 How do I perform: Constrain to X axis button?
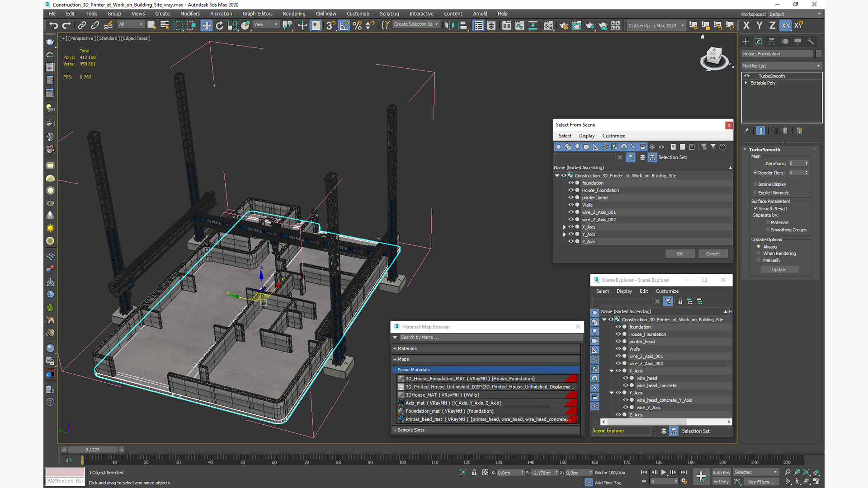point(746,25)
